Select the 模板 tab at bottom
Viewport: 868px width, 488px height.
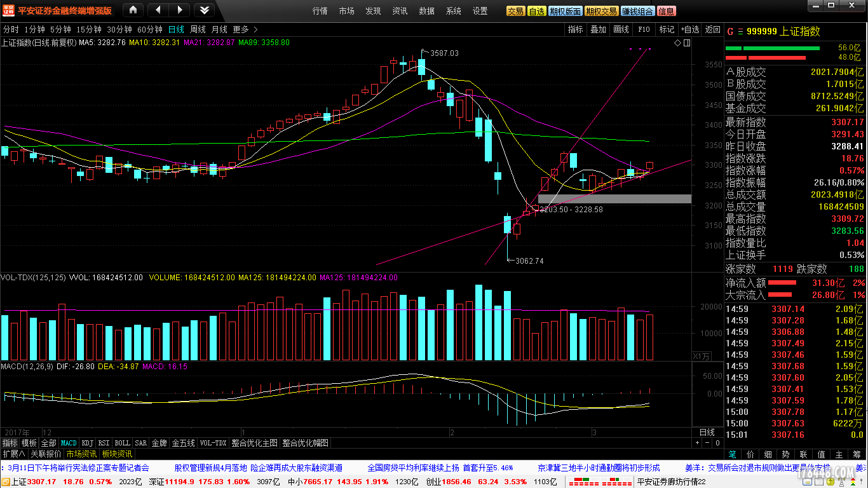pos(29,443)
